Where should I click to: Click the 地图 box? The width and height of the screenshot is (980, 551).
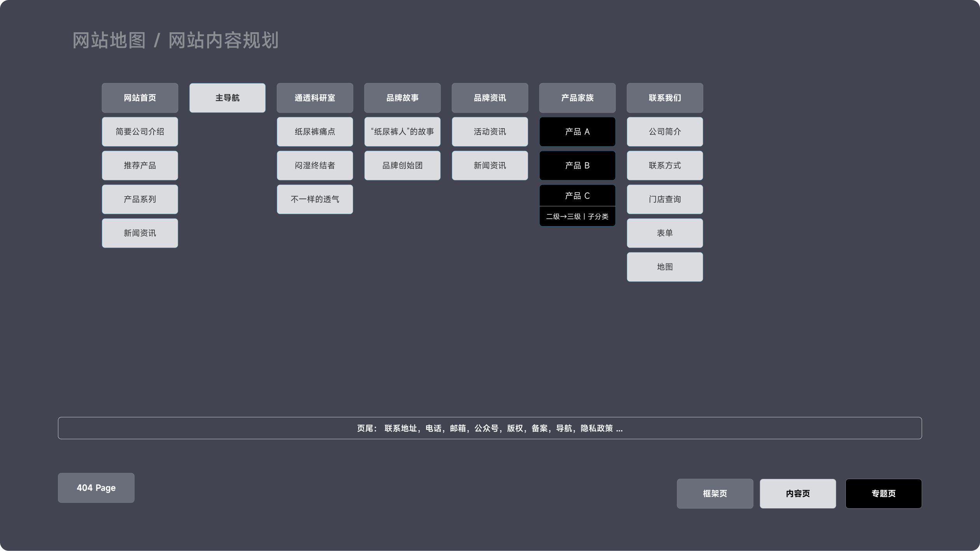pyautogui.click(x=665, y=267)
